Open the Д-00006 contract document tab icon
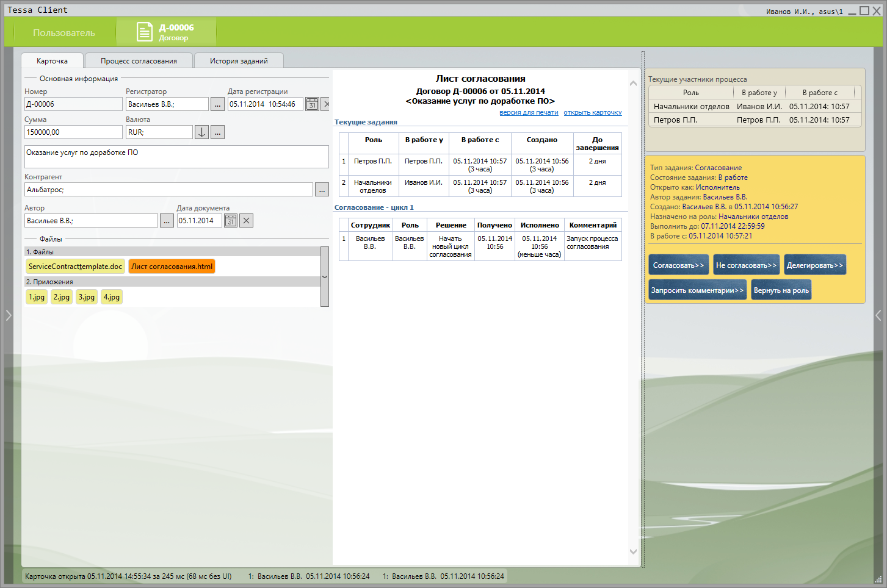This screenshot has width=887, height=588. coord(144,32)
